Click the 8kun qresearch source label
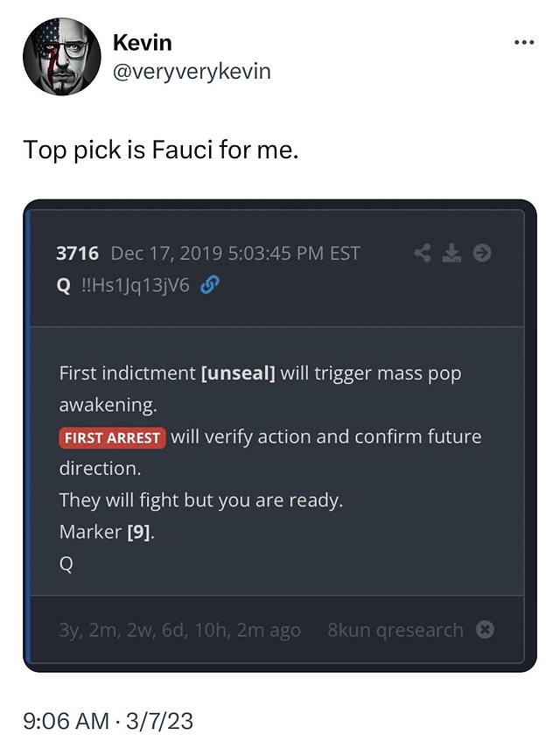560x748 pixels. click(395, 630)
